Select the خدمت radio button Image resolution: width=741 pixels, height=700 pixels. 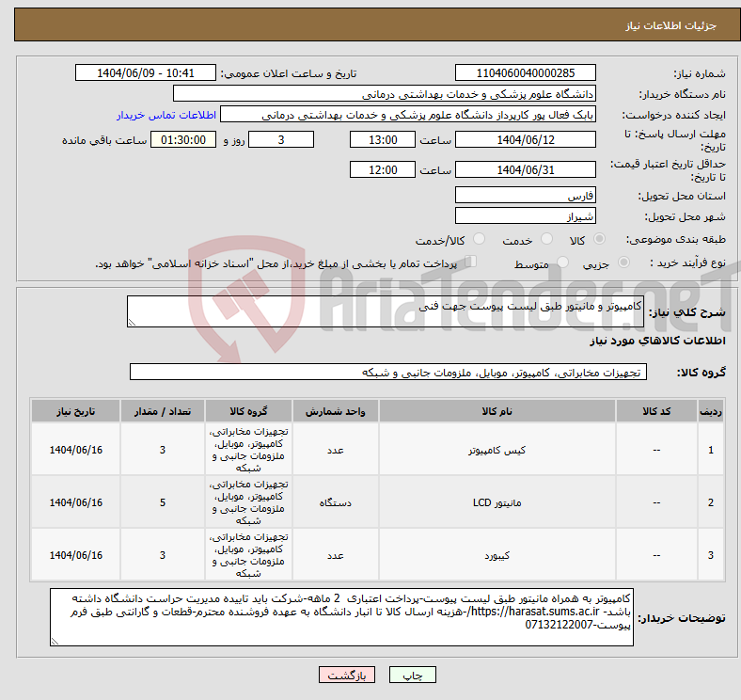point(546,239)
